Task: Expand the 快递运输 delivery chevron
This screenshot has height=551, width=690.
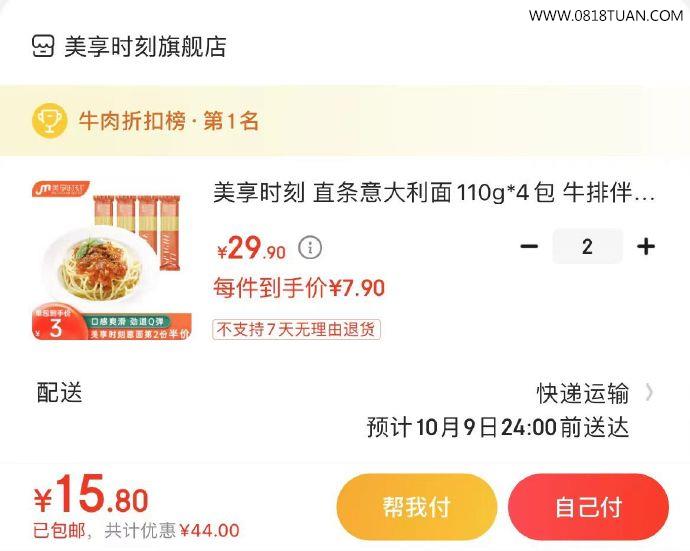Action: (649, 392)
